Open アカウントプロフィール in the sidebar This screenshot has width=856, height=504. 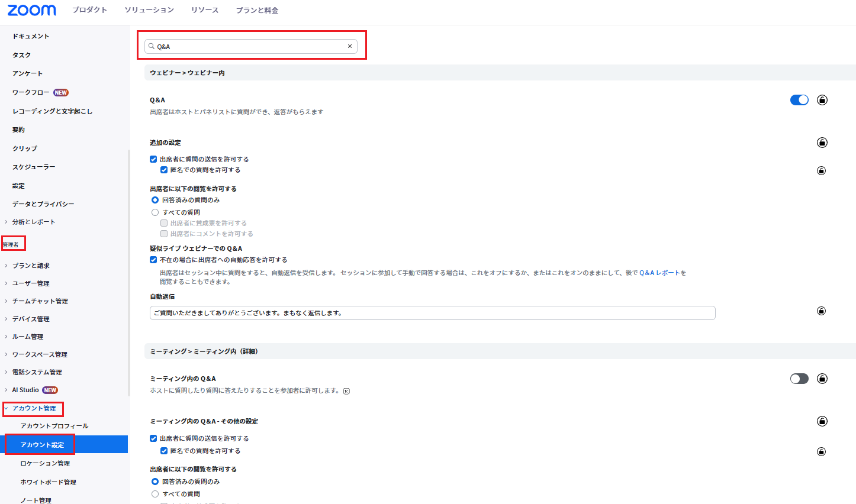[x=54, y=426]
